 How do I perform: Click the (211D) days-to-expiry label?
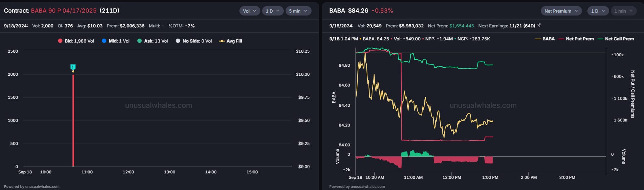[109, 11]
